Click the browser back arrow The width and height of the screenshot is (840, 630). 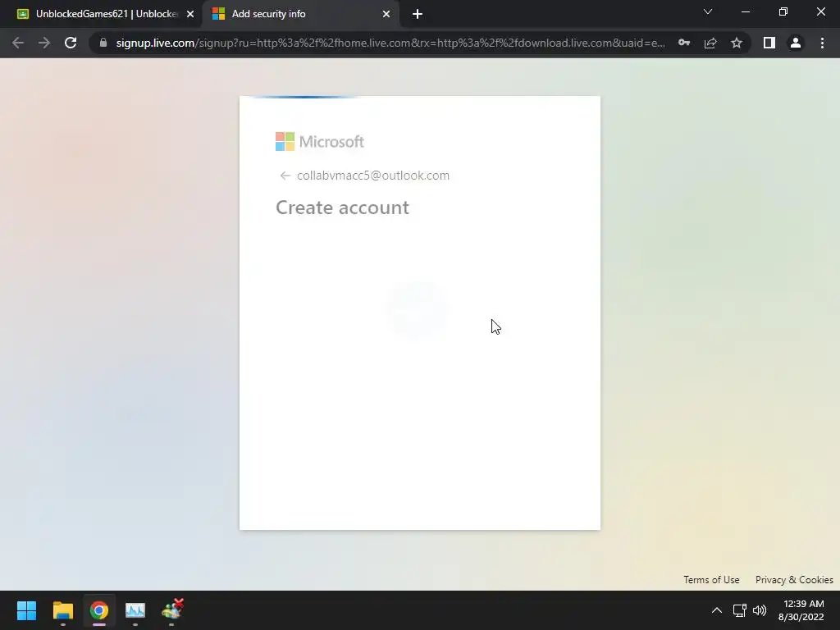coord(18,43)
